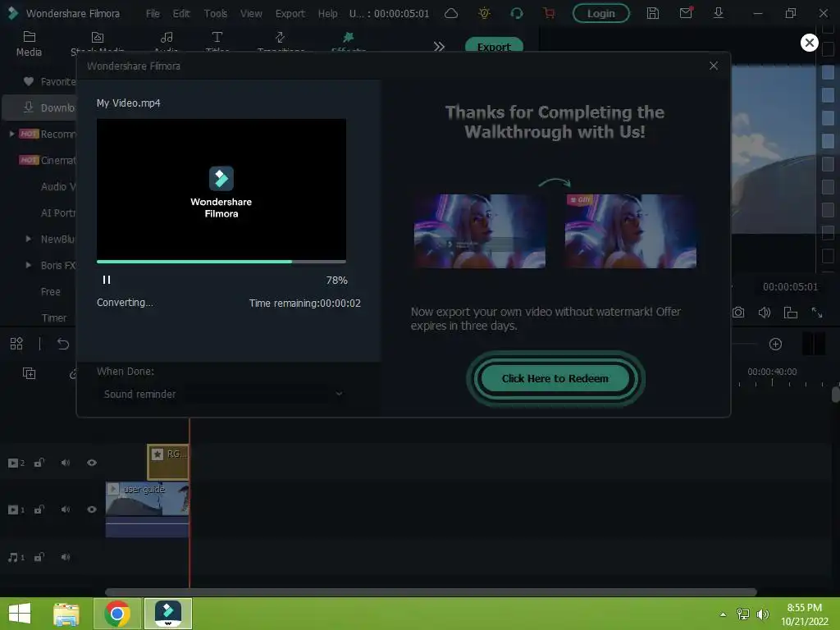Open the shopping cart icon
Screen dimensions: 840x630
549,13
